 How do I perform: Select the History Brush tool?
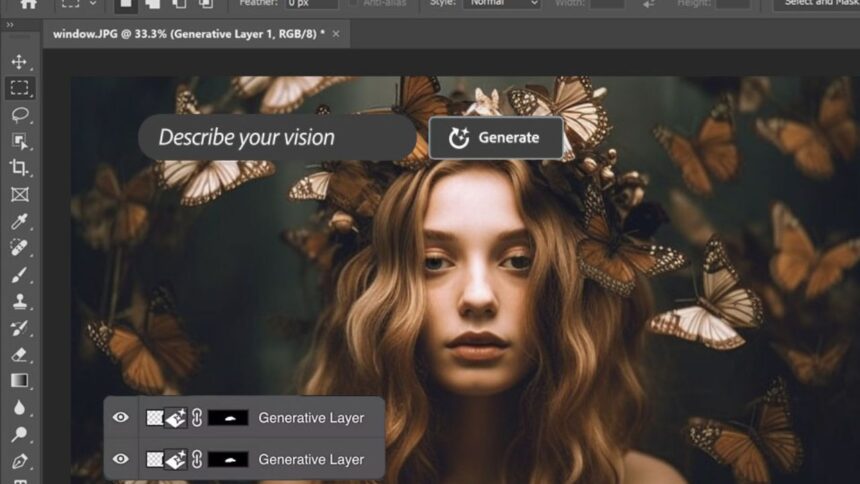click(19, 328)
